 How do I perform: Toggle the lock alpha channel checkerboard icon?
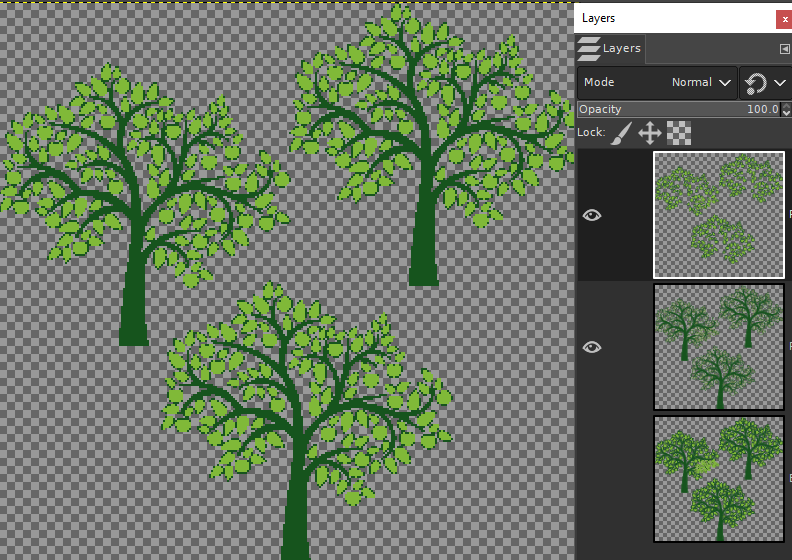pyautogui.click(x=679, y=133)
